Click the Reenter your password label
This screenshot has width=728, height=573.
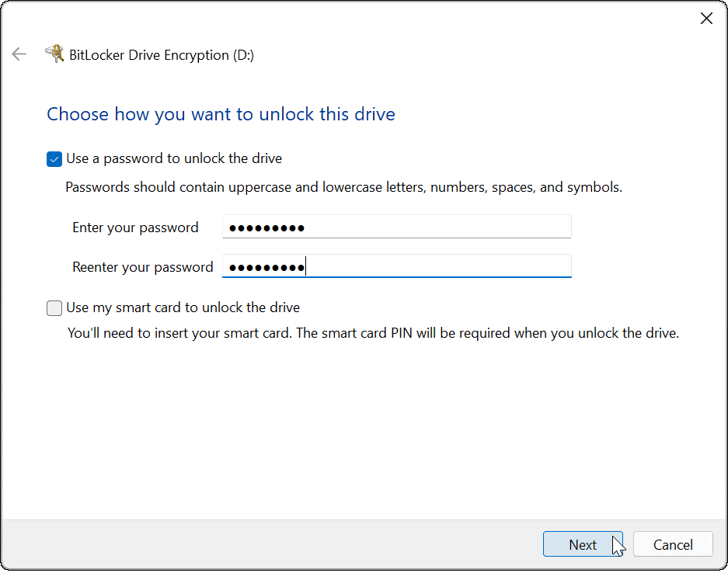(142, 266)
